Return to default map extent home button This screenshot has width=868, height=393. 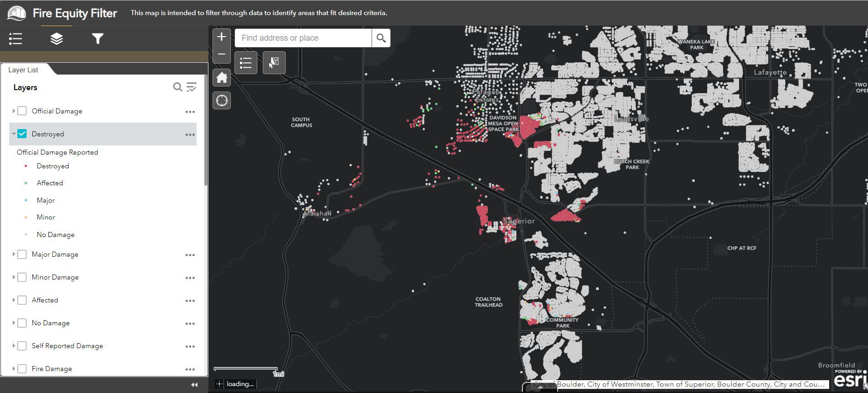pyautogui.click(x=222, y=78)
